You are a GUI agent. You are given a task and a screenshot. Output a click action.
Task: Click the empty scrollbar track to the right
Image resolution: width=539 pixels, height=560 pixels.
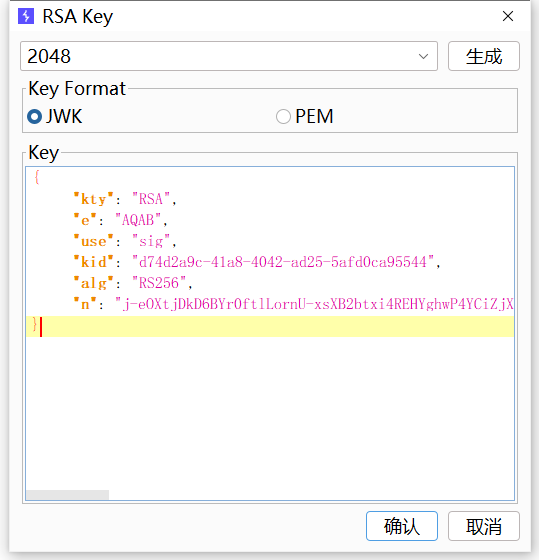(x=311, y=495)
